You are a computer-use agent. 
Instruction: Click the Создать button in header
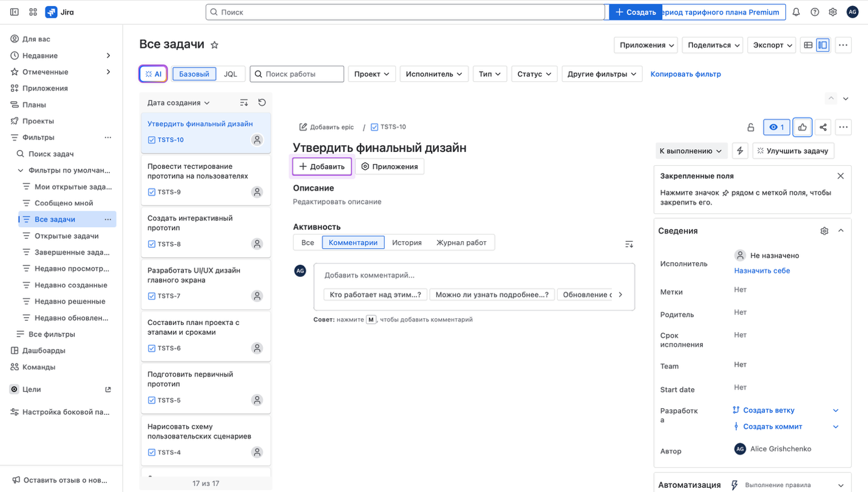point(635,12)
